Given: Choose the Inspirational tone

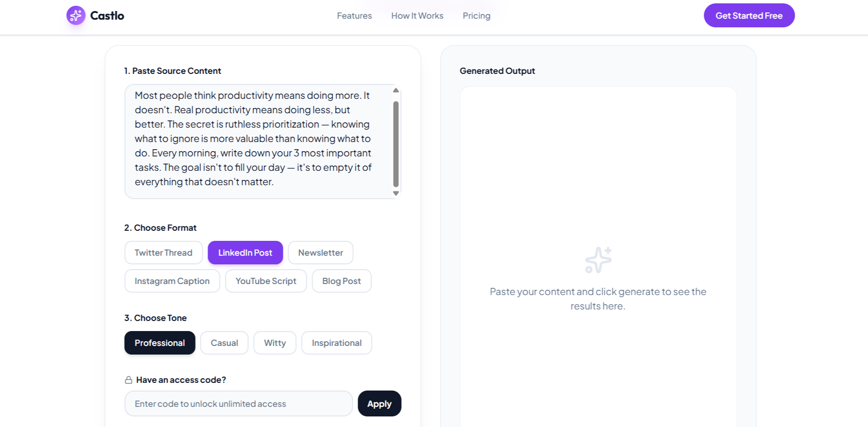Looking at the screenshot, I should point(336,343).
